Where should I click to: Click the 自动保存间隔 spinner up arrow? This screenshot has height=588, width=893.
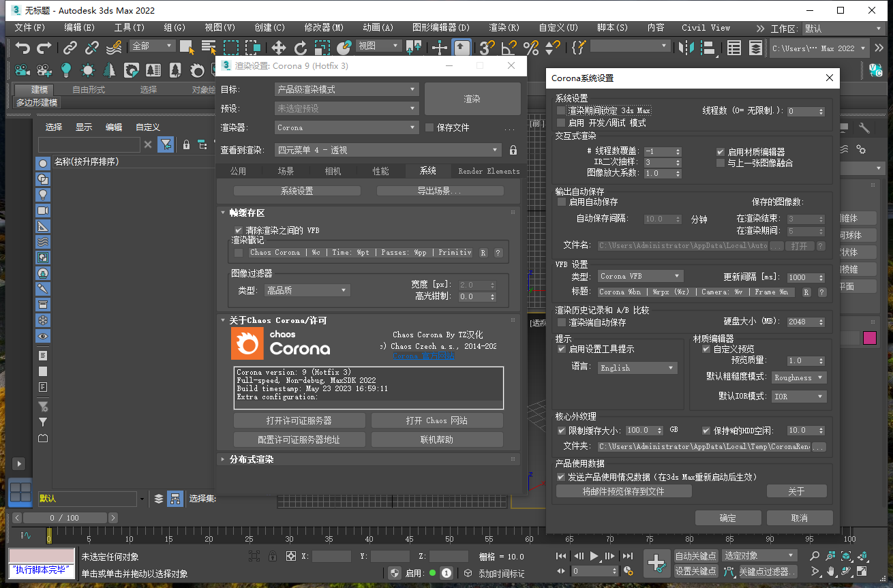(676, 216)
